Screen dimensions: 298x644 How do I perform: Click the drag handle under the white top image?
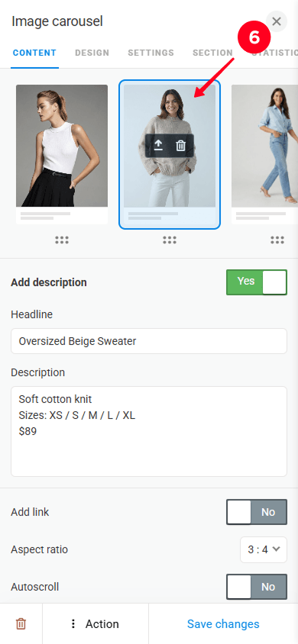(62, 240)
